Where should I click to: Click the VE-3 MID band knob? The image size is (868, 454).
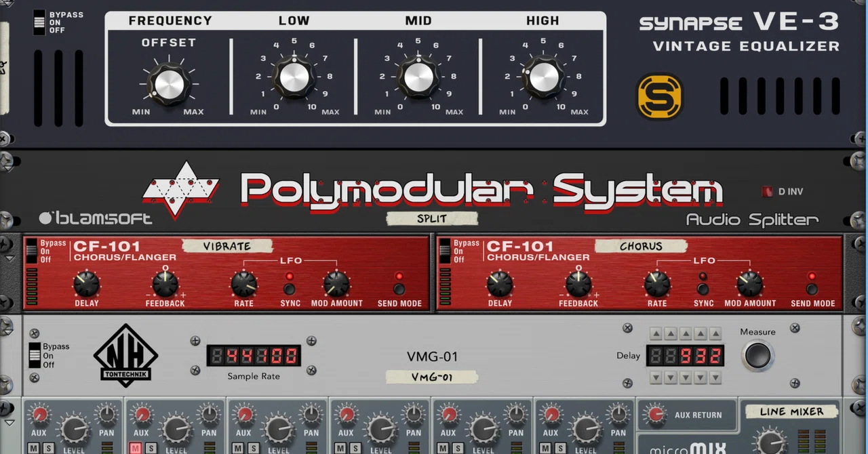(418, 77)
